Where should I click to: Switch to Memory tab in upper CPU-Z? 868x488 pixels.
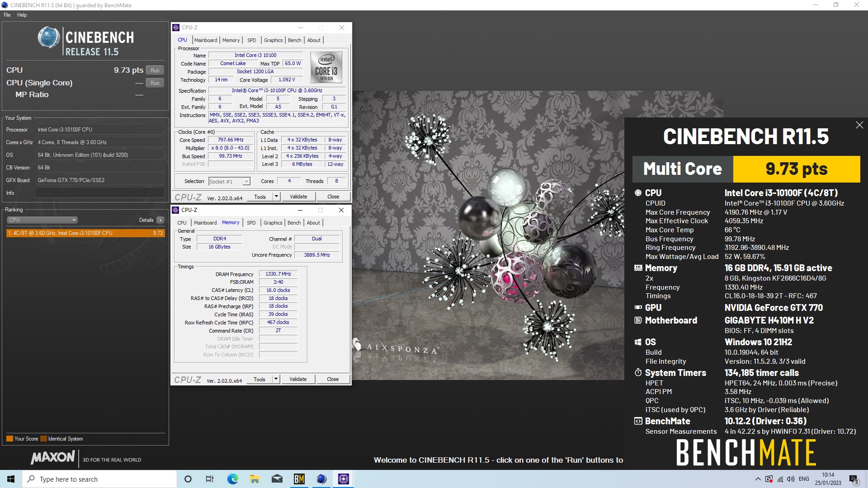tap(231, 40)
